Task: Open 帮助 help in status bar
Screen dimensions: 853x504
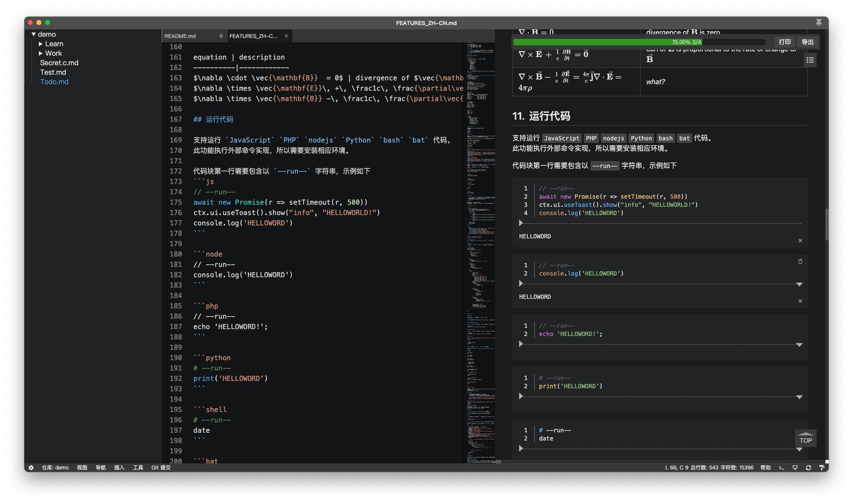Action: pos(765,467)
